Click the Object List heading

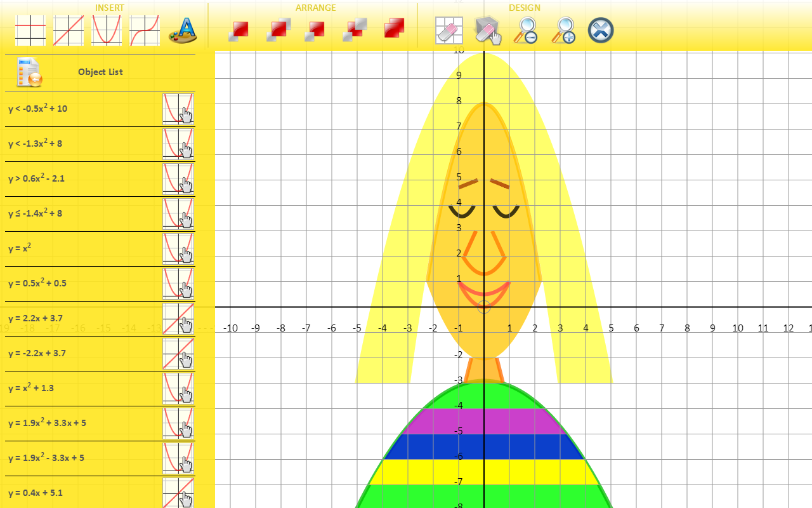[x=100, y=72]
